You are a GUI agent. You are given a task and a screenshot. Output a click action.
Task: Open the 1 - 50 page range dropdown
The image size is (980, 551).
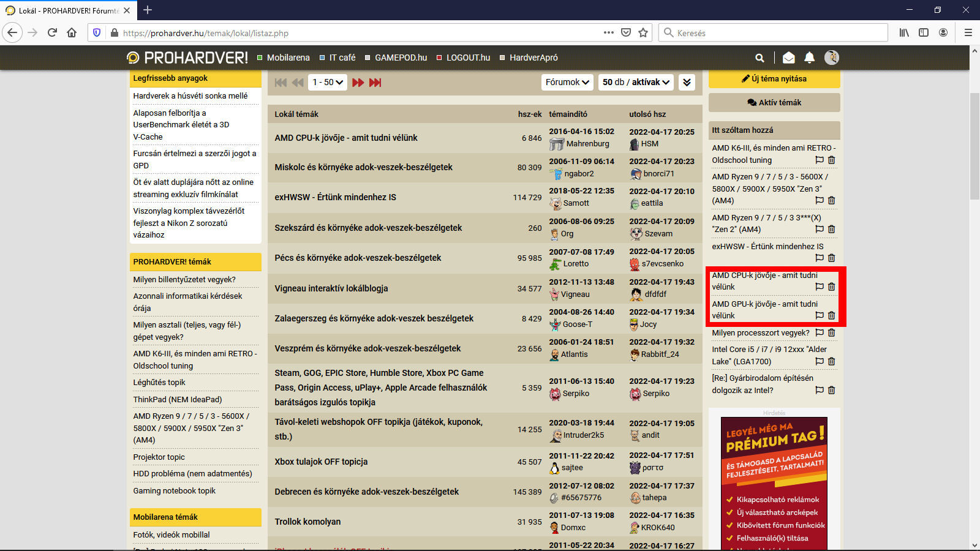point(328,82)
